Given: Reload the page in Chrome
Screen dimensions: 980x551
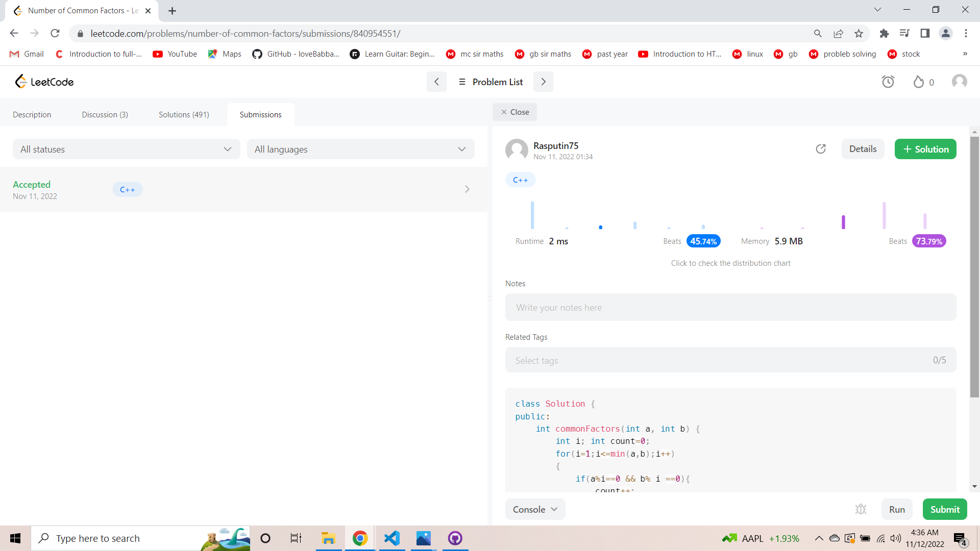Looking at the screenshot, I should 55,33.
